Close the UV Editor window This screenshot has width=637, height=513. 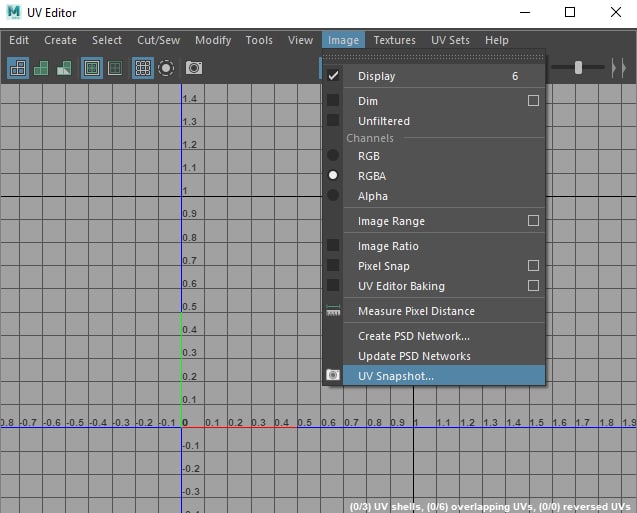pos(616,12)
